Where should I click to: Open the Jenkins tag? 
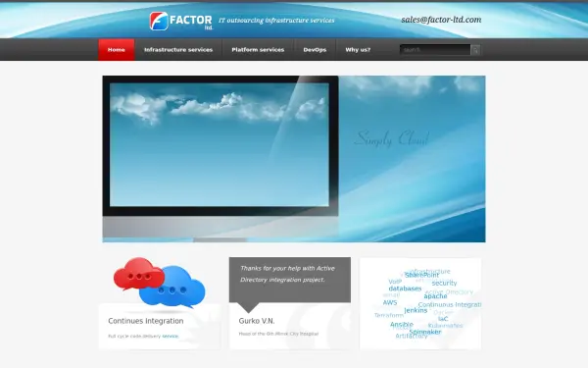416,310
